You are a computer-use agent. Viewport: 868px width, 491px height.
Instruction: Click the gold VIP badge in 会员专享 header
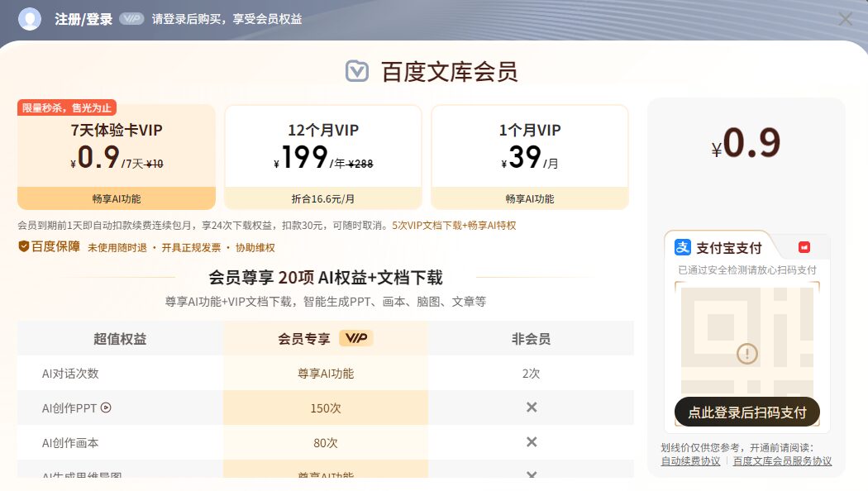coord(356,338)
